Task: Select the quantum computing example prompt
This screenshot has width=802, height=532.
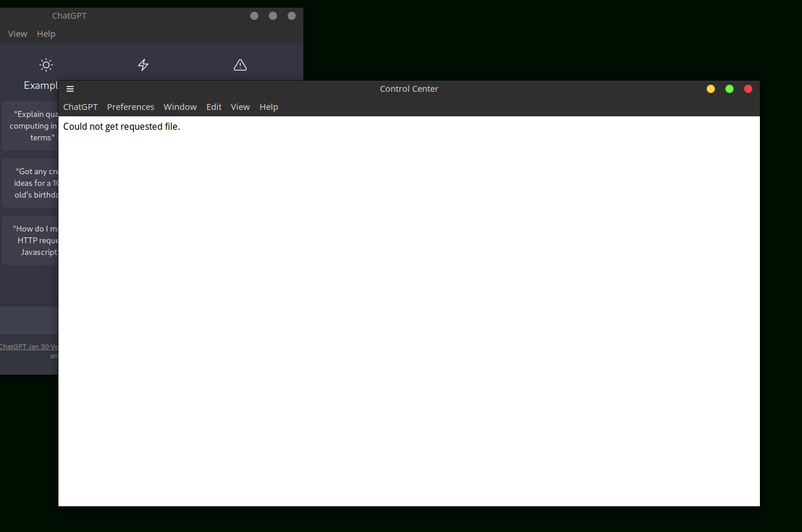Action: (x=29, y=126)
